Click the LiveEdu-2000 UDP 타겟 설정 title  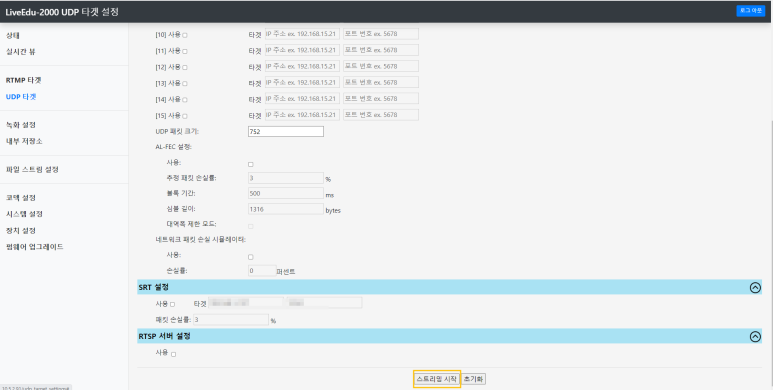62,12
